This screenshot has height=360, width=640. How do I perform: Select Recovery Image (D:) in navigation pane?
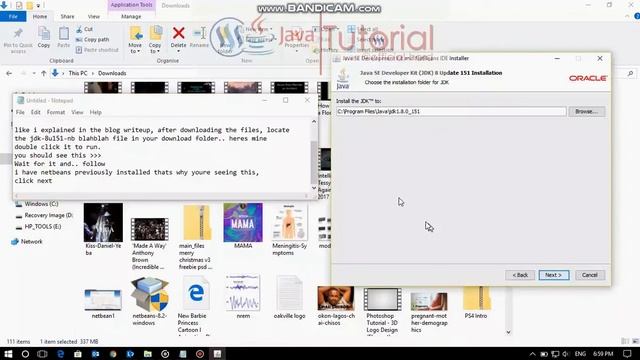pos(44,215)
